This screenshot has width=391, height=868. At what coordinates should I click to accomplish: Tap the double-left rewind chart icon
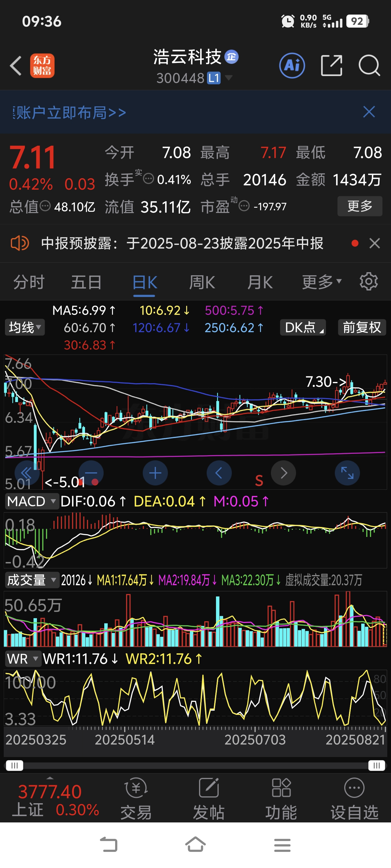pos(27,473)
